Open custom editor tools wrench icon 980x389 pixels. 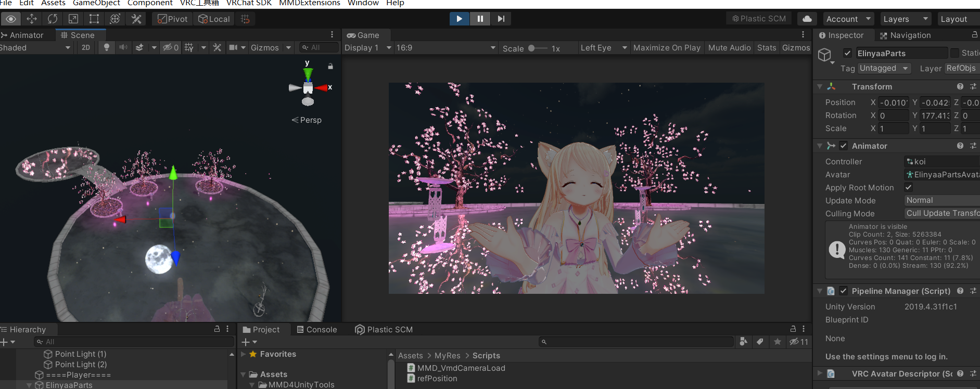coord(136,19)
